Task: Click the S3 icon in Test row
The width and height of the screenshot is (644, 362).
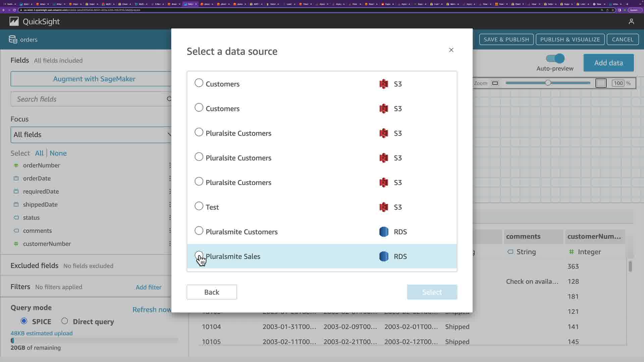Action: click(x=384, y=207)
